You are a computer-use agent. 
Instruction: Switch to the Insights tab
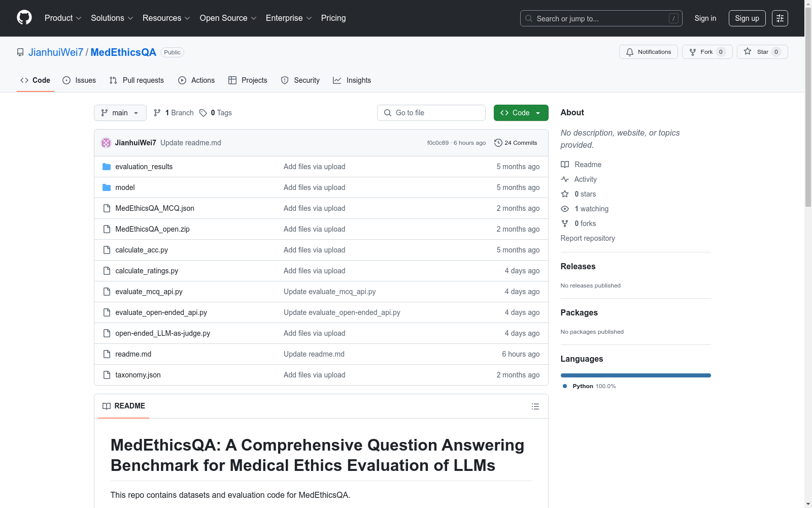352,80
